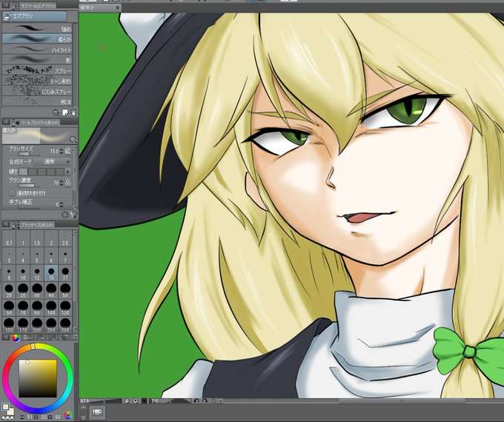The width and height of the screenshot is (504, 422).
Task: Choose brush size 50 preset
Action: (65, 291)
